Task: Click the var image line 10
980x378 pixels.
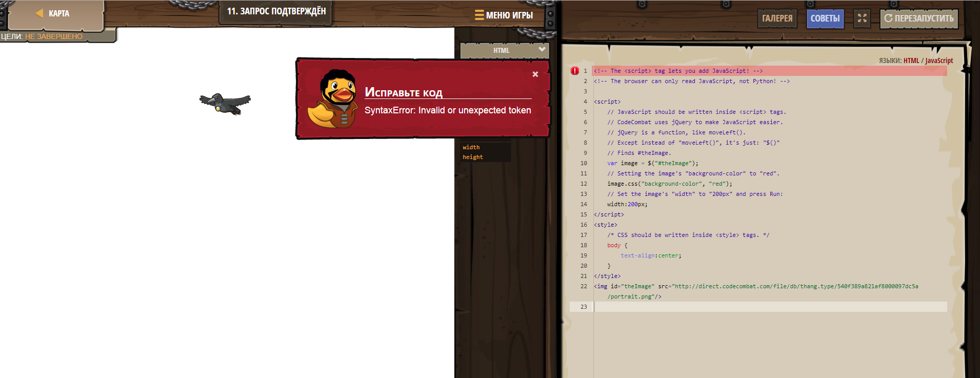Action: (x=653, y=163)
